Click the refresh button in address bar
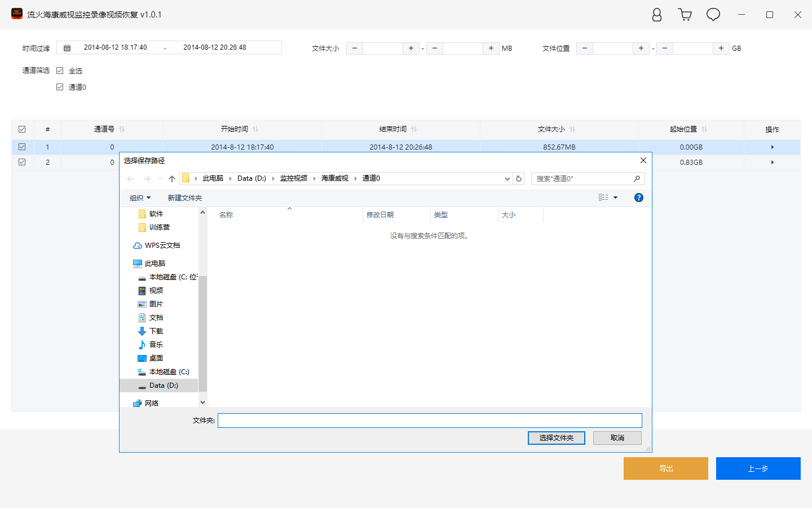The image size is (812, 508). pyautogui.click(x=519, y=178)
